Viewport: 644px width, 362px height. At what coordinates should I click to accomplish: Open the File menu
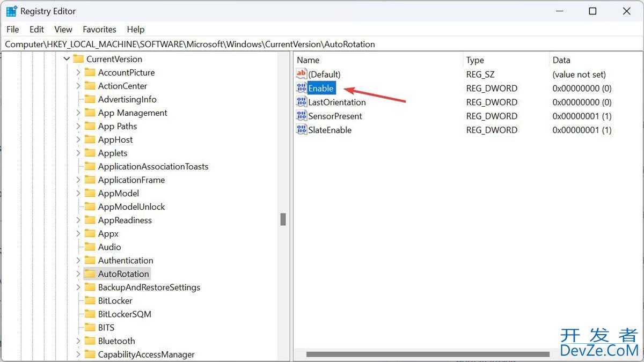click(x=13, y=29)
